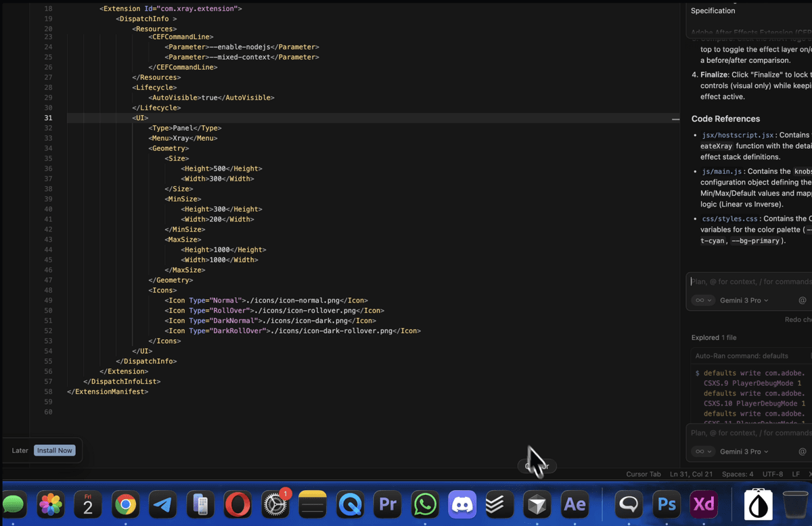The image size is (812, 526).
Task: Dismiss the update by clicking Later
Action: (20, 450)
